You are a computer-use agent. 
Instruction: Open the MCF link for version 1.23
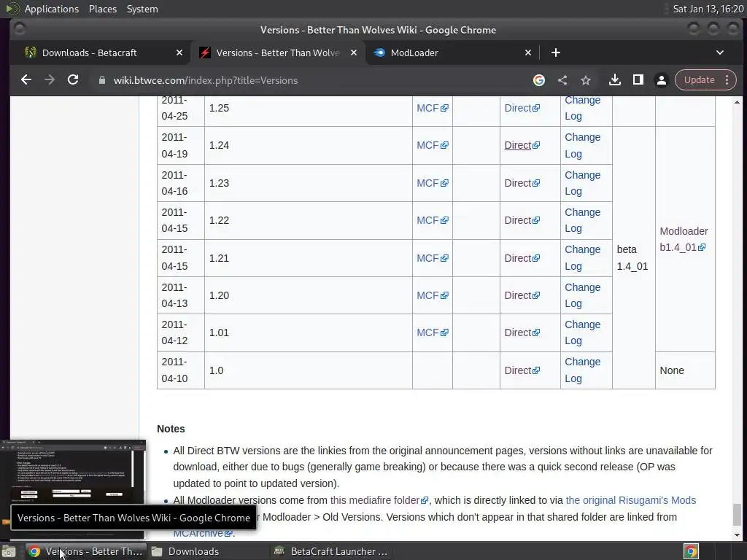[432, 183]
